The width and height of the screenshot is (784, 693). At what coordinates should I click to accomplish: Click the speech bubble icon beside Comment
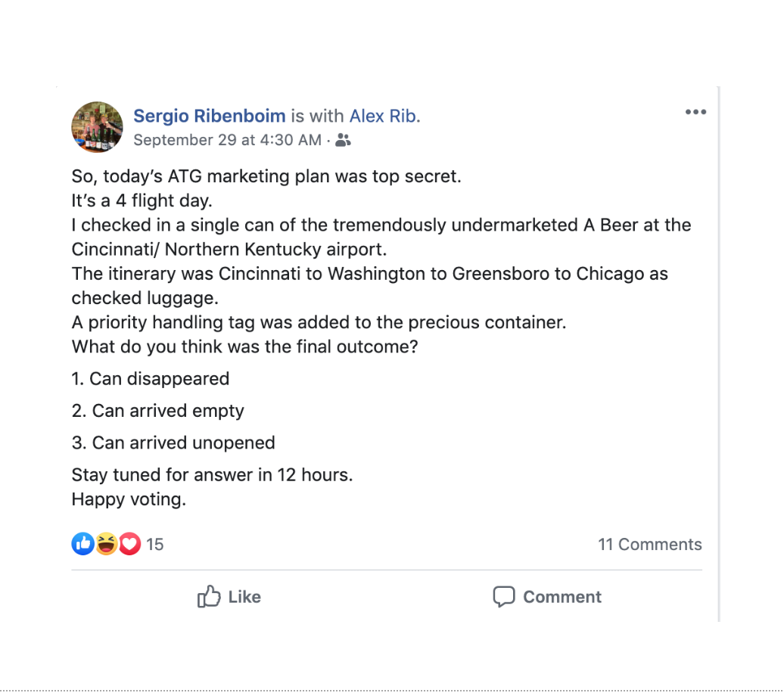[503, 597]
